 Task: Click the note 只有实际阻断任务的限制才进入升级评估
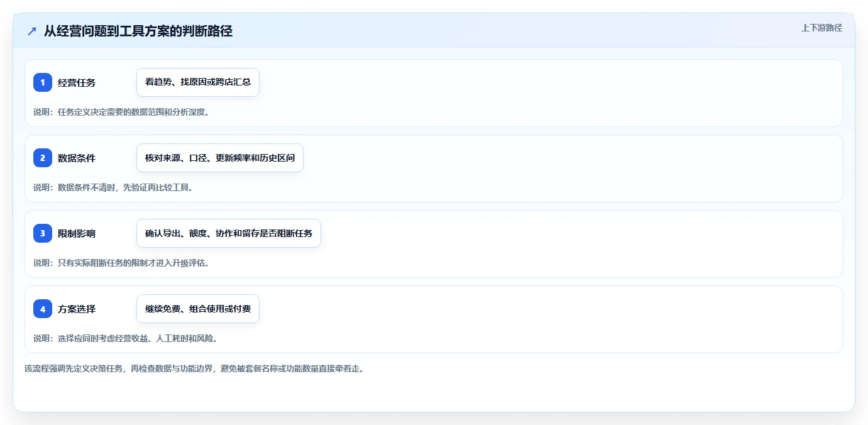coord(121,263)
